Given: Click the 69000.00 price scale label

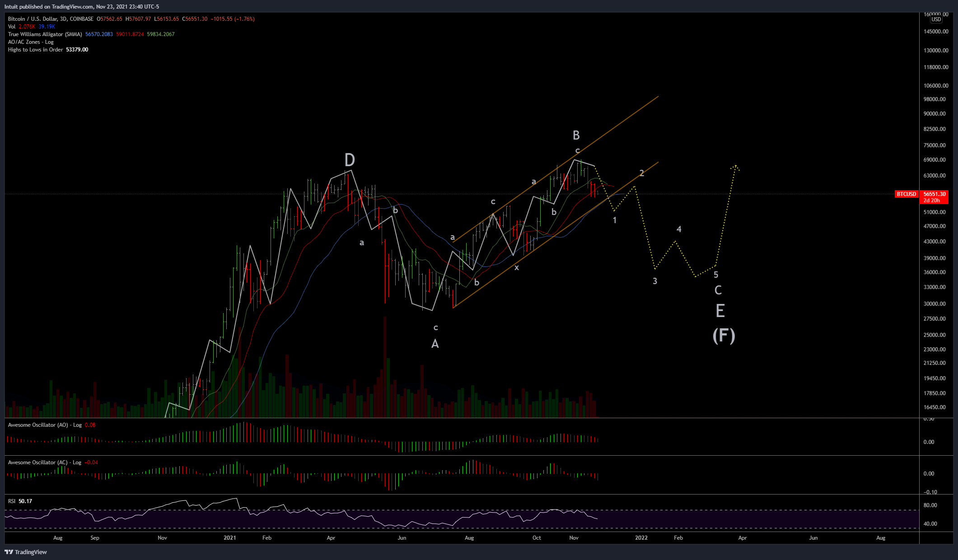Looking at the screenshot, I should [935, 160].
